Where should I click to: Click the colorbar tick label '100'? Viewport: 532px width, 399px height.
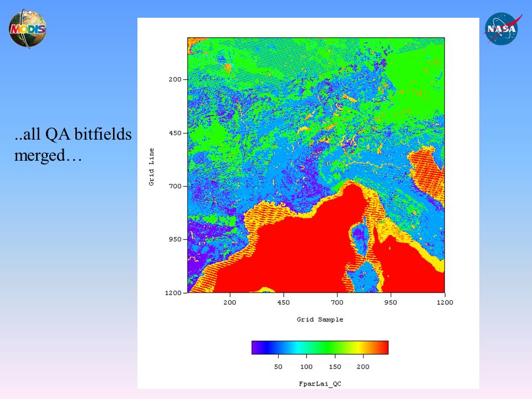306,367
